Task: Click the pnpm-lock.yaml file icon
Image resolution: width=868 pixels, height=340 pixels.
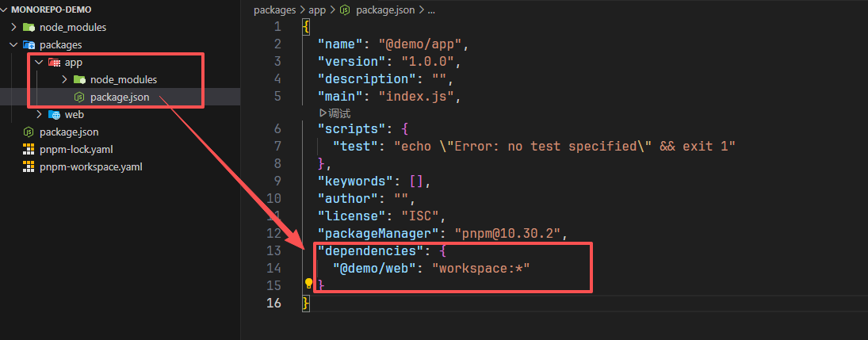Action: click(x=29, y=150)
